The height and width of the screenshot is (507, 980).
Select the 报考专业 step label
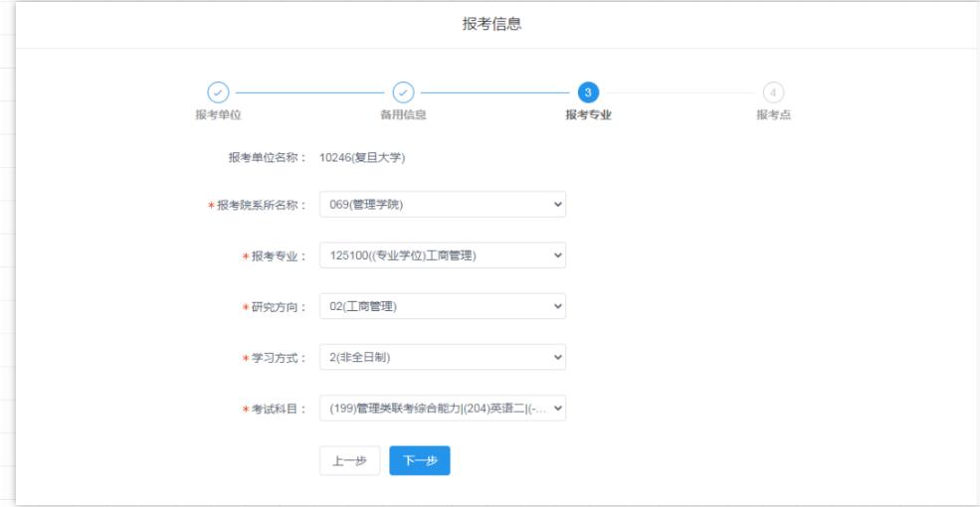click(588, 115)
